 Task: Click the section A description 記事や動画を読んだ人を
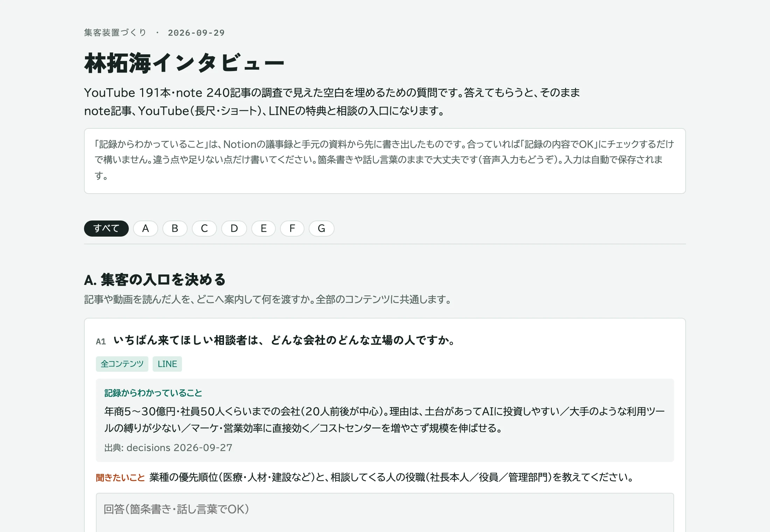pos(268,300)
